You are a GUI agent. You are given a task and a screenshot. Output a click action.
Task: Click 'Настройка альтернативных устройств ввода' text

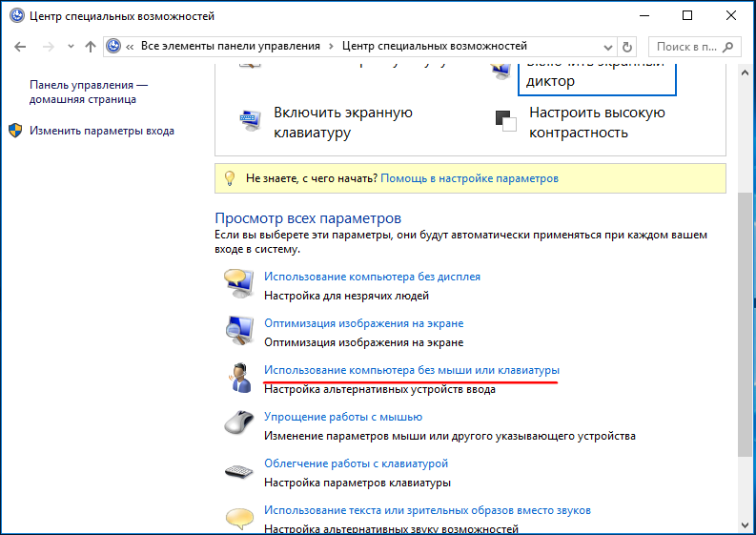click(x=379, y=389)
